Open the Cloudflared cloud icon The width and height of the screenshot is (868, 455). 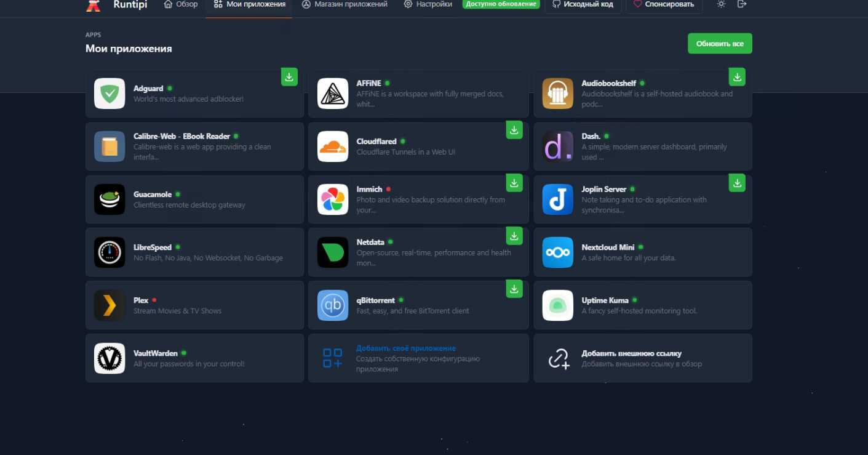click(x=333, y=147)
